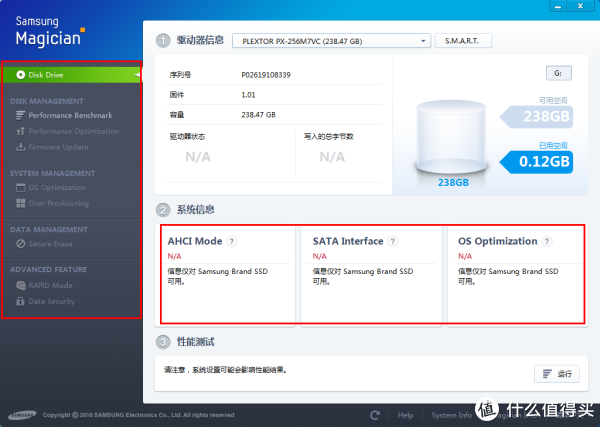Minimize the Magician window
This screenshot has width=600, height=427.
tap(559, 6)
